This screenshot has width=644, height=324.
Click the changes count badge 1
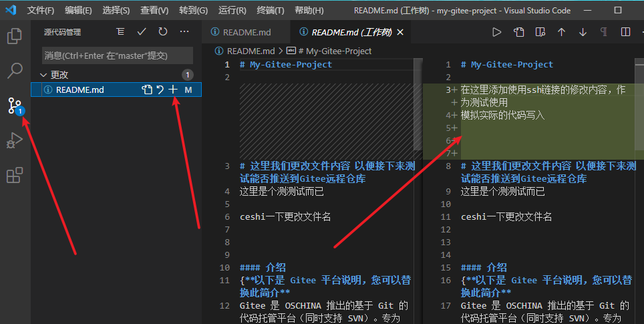188,75
